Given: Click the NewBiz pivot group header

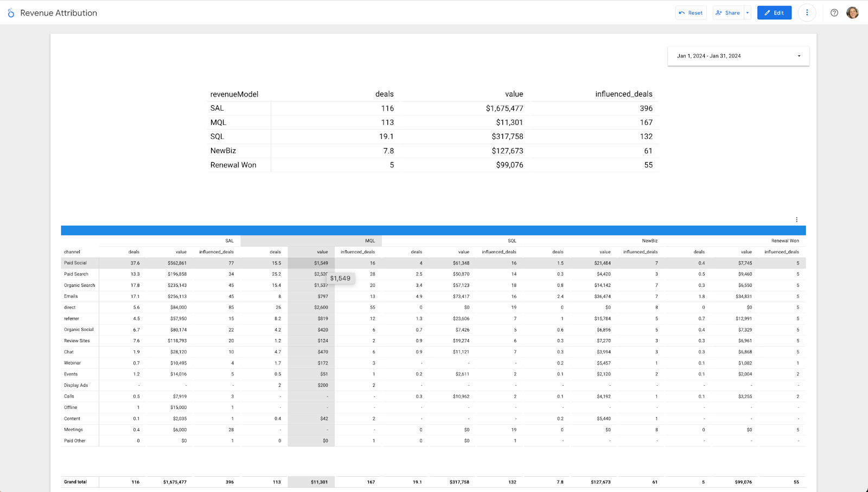Looking at the screenshot, I should point(650,241).
